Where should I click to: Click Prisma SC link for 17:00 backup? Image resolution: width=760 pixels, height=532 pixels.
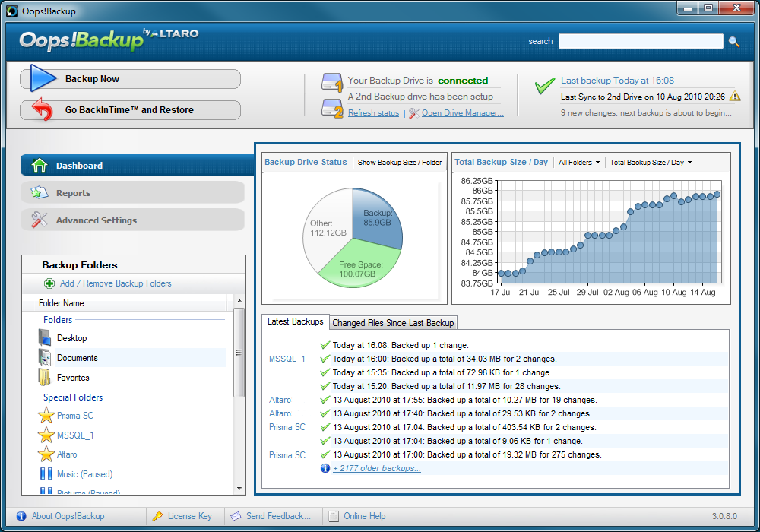[x=287, y=455]
